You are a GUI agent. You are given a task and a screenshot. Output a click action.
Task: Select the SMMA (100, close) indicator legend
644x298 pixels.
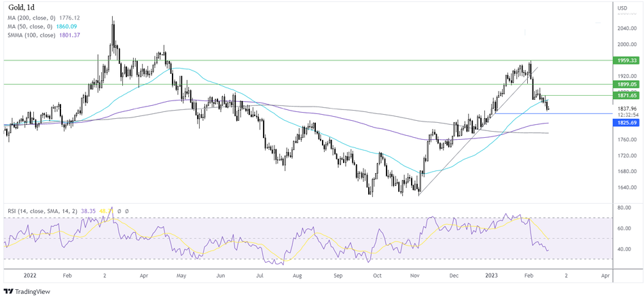31,35
